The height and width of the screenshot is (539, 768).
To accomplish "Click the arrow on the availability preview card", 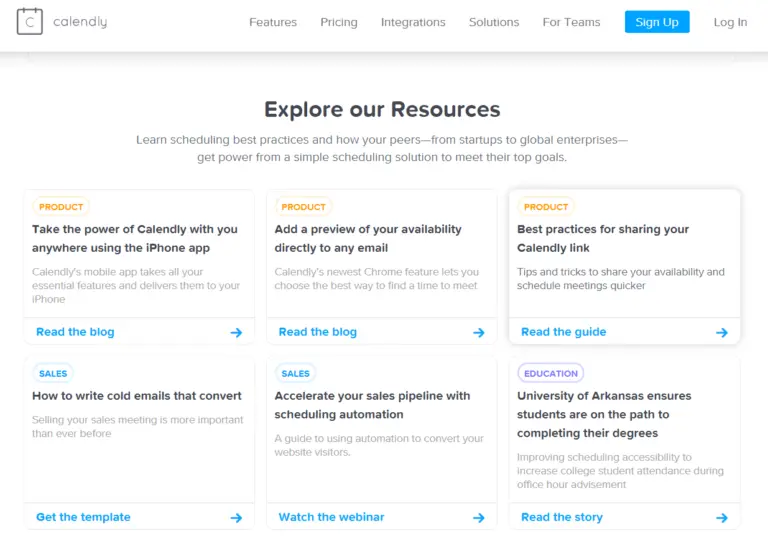I will (479, 333).
